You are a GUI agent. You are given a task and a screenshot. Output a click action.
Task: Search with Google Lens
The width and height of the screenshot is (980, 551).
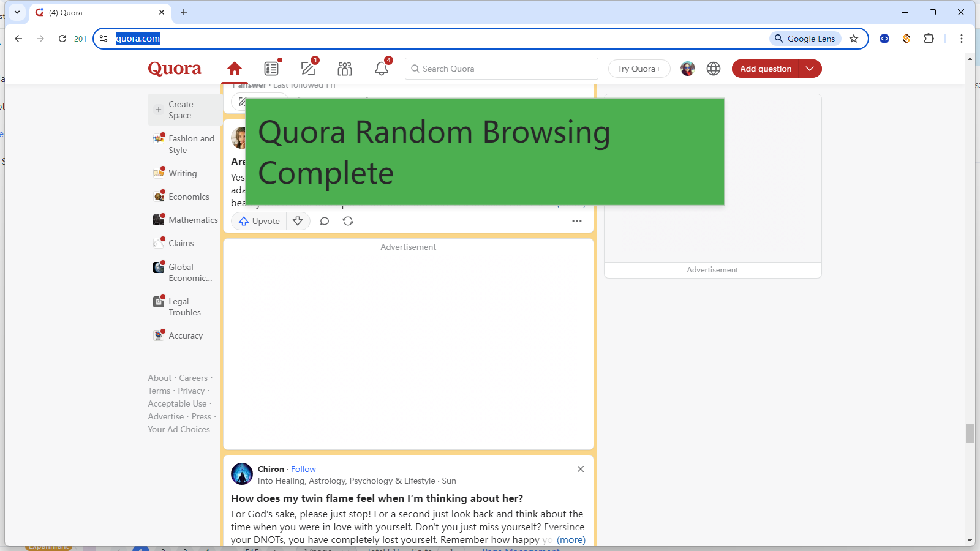pyautogui.click(x=805, y=39)
